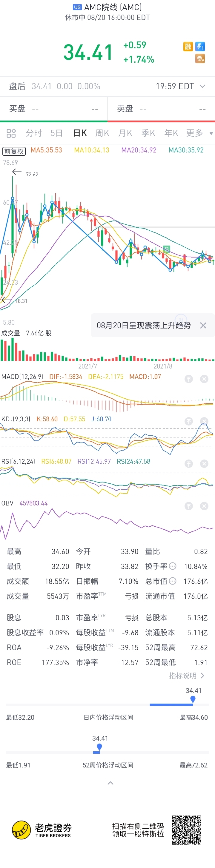Select the 月K monthly candlestick tab
This screenshot has height=868, width=215.
point(125,133)
